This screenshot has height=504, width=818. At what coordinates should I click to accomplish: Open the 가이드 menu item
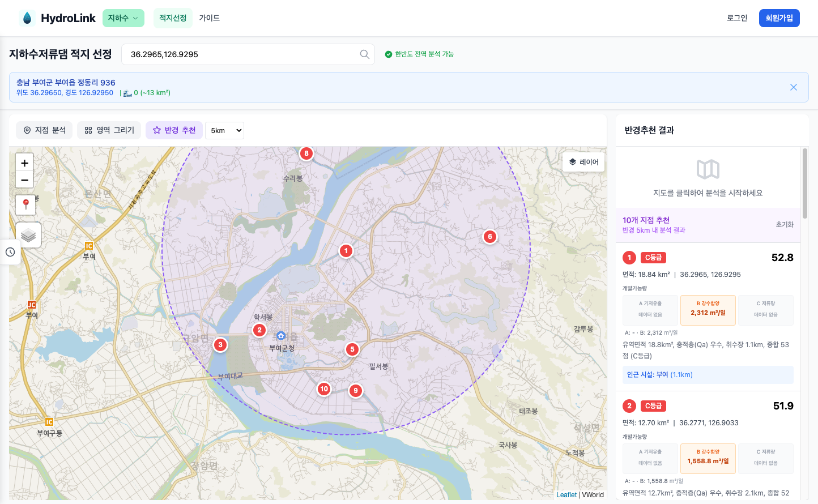tap(209, 18)
